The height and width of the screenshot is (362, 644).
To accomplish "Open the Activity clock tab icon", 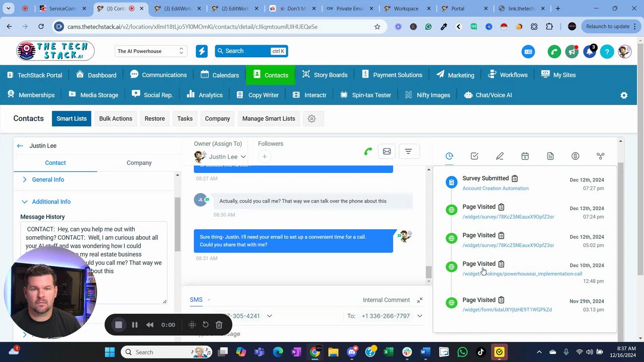I will coord(449,156).
